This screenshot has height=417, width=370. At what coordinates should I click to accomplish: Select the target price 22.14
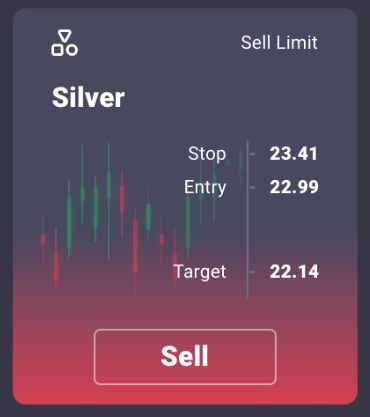(294, 272)
